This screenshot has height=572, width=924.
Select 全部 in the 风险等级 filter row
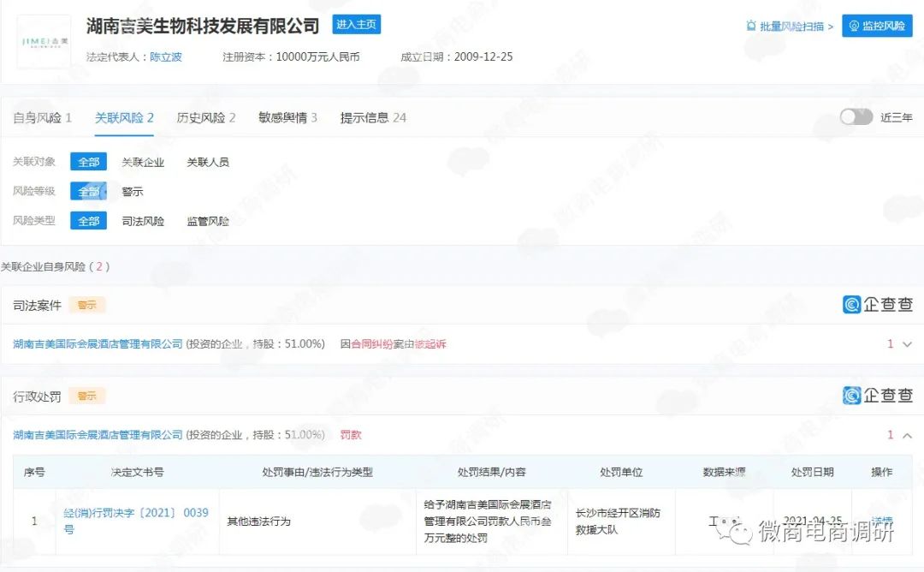click(88, 192)
